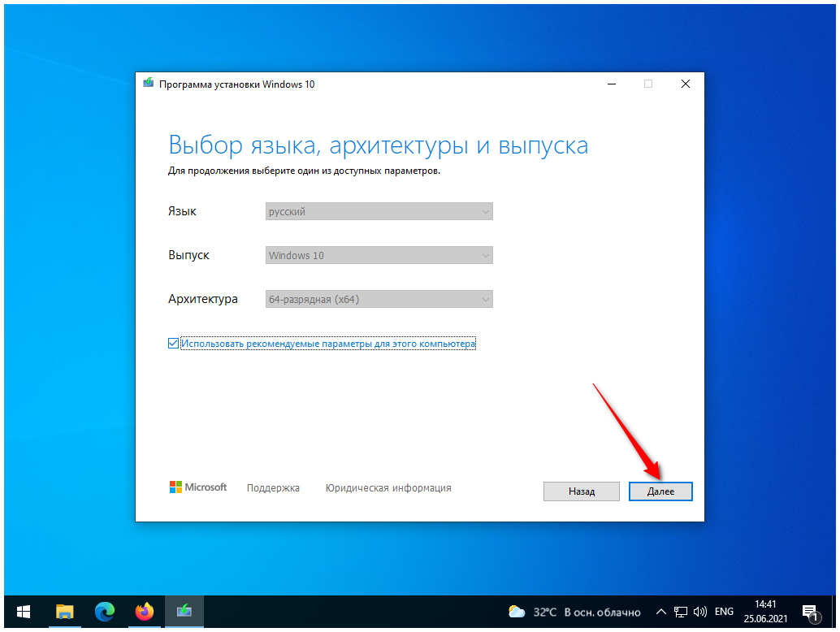Click the link text Использовать рекомендуемые параметры
Viewport: 840px width, 632px height.
(x=328, y=344)
